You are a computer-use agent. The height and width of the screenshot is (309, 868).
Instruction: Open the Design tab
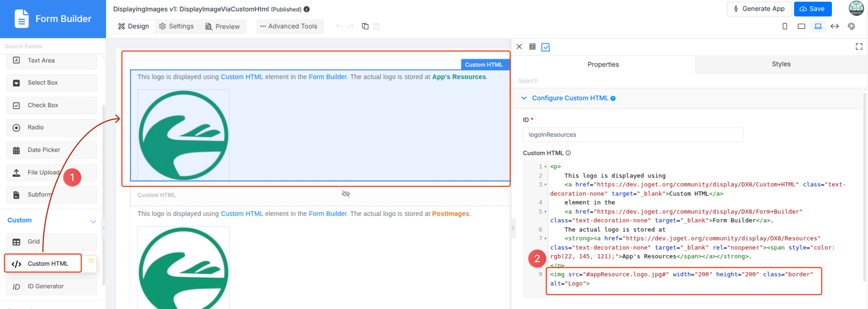coord(134,26)
